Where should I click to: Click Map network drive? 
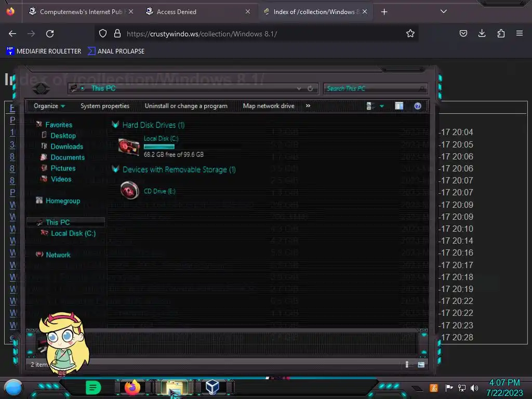[269, 106]
